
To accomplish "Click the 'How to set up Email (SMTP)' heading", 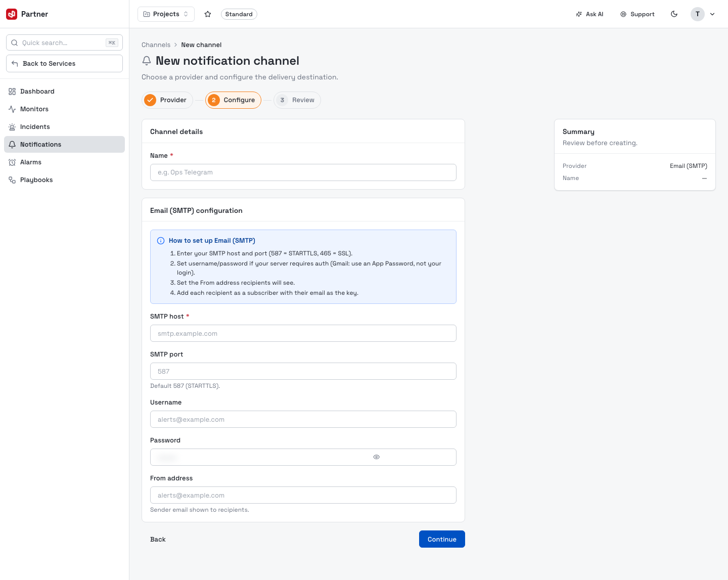I will click(212, 241).
